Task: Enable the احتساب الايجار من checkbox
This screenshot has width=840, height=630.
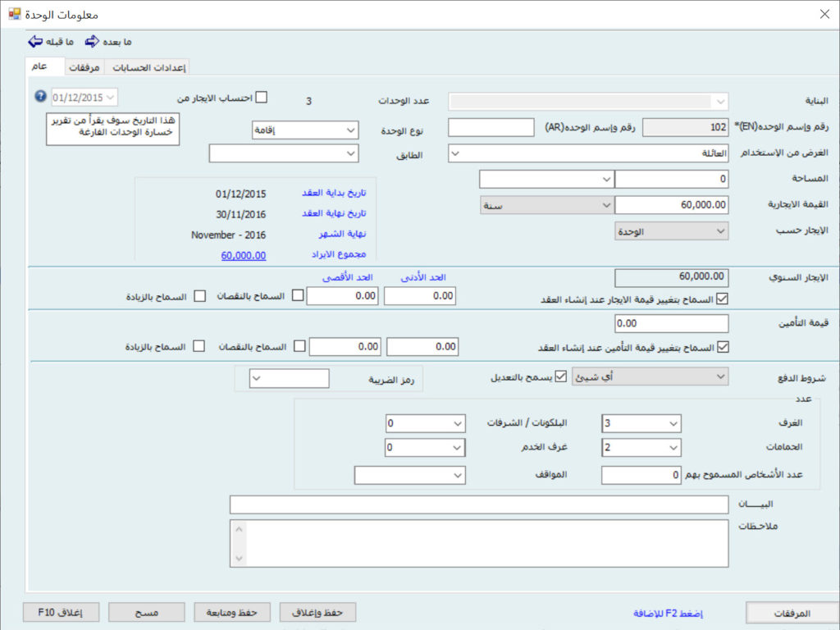Action: point(262,97)
